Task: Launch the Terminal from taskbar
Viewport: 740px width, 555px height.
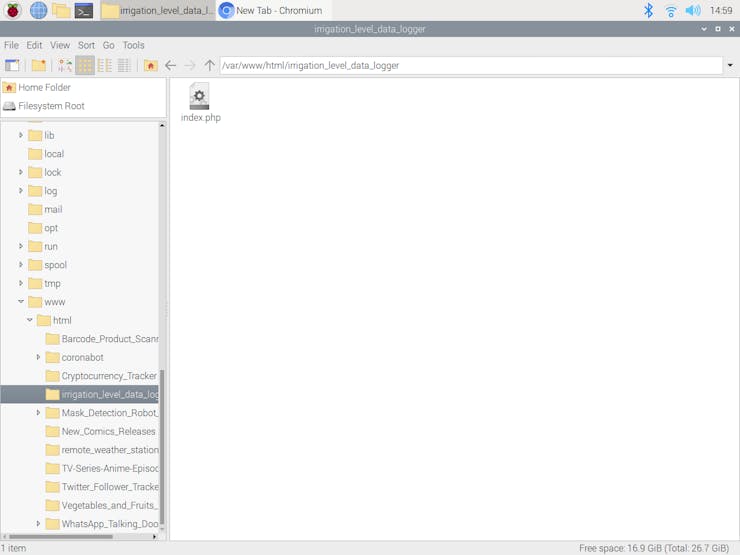Action: tap(84, 10)
